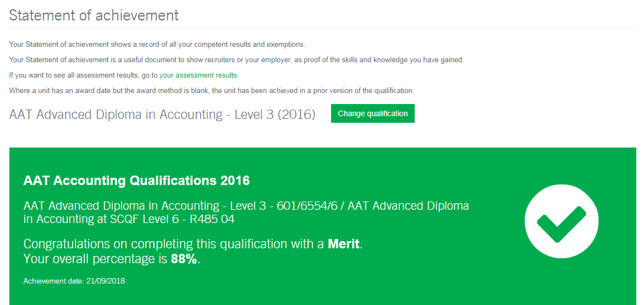
Task: Click the sentence about competent results and exemptions
Action: (157, 44)
